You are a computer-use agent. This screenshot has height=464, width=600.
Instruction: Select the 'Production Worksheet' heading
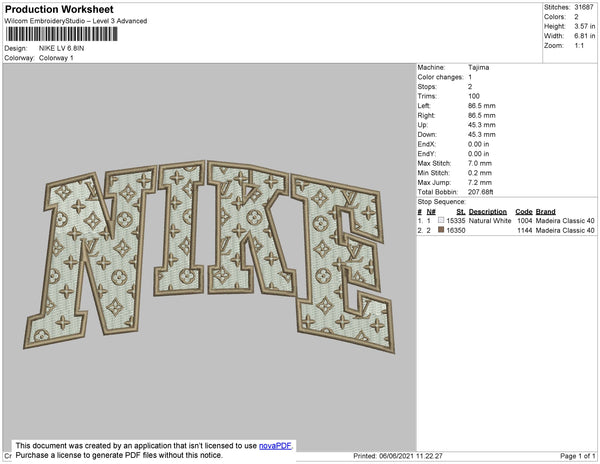59,9
